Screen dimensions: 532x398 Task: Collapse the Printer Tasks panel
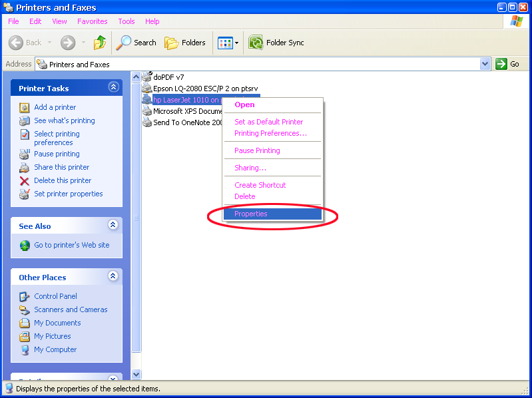point(113,87)
